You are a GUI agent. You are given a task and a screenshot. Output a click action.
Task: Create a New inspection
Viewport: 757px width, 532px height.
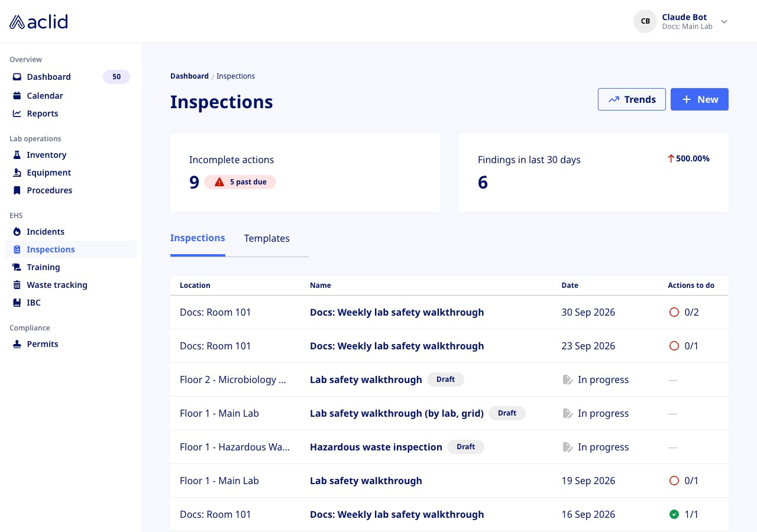click(x=700, y=99)
